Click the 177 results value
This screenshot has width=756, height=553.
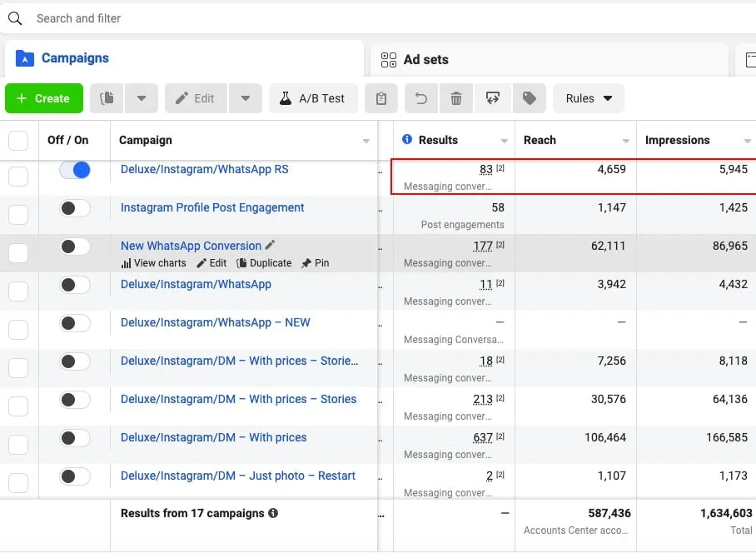point(483,246)
